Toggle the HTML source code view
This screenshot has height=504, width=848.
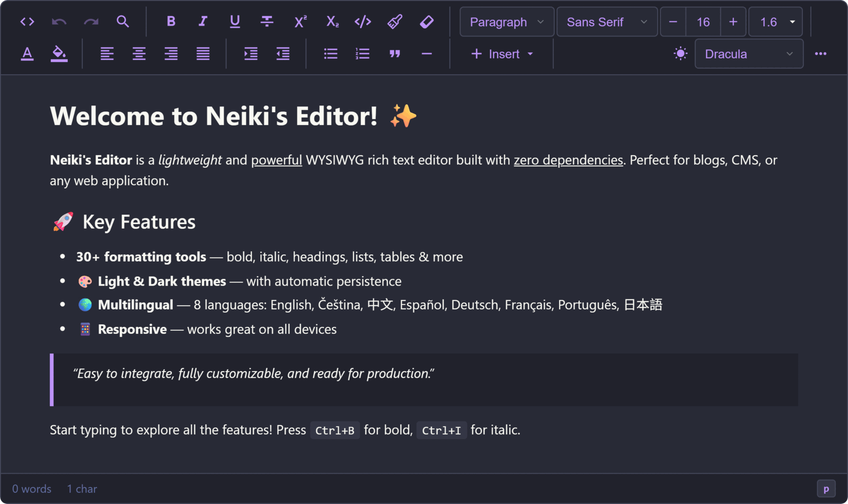click(x=27, y=22)
